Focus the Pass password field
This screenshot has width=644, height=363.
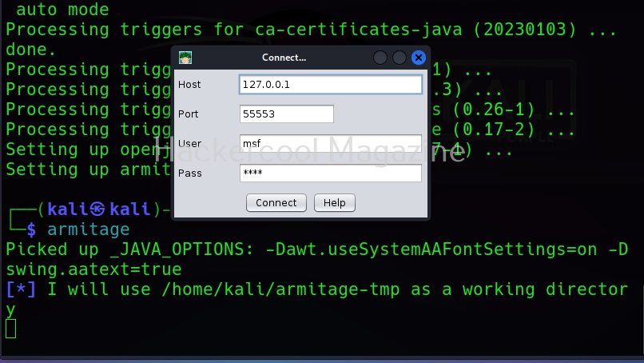point(330,173)
